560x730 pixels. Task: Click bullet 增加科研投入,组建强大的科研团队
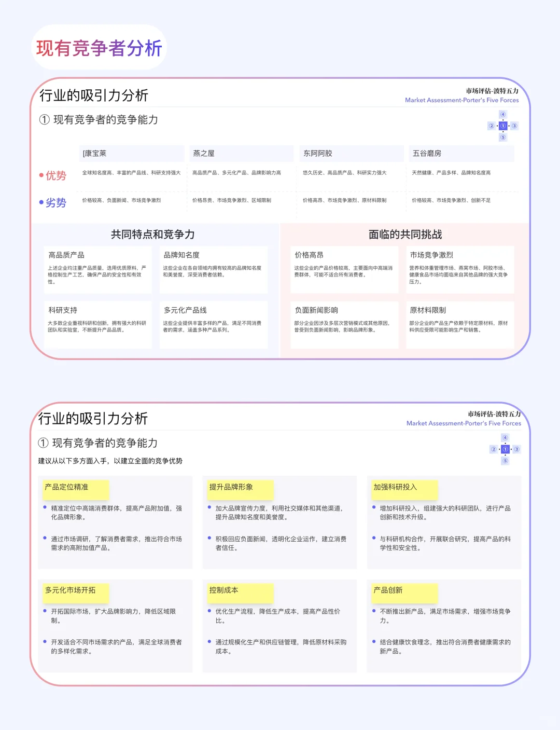445,513
